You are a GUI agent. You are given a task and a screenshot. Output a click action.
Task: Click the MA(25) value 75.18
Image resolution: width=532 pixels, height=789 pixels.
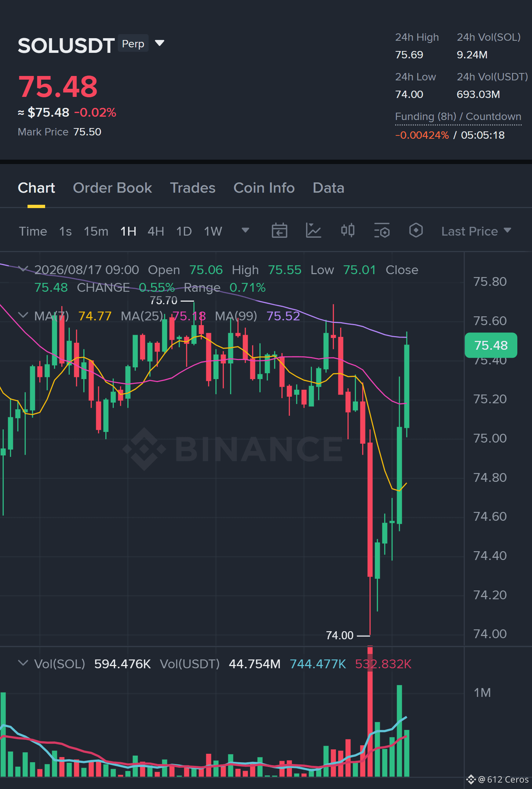point(189,316)
